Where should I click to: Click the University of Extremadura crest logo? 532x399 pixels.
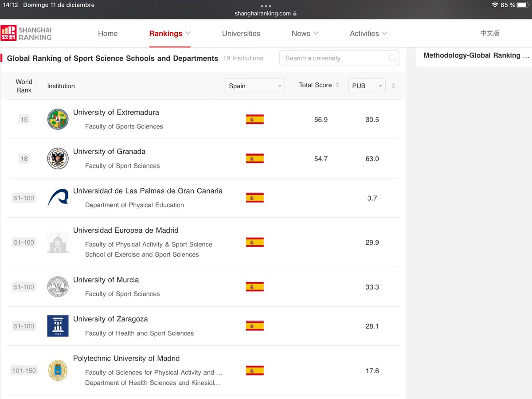pyautogui.click(x=58, y=119)
